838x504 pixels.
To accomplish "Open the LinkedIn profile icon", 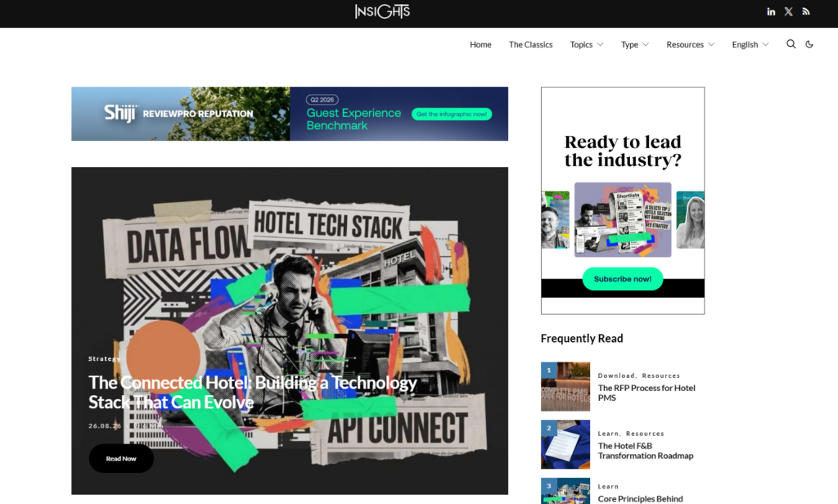I will (x=771, y=11).
